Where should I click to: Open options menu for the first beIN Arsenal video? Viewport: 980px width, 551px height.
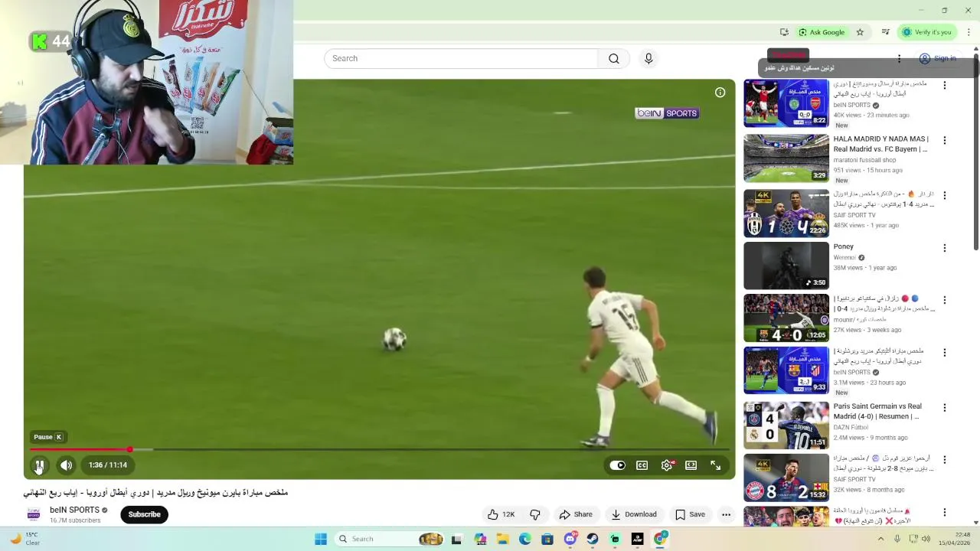(x=945, y=86)
